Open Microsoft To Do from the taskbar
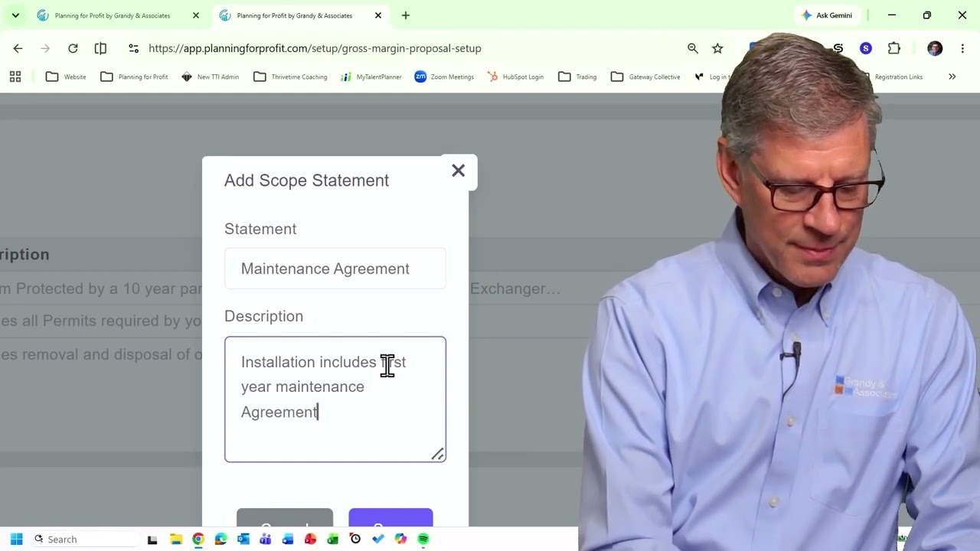 pyautogui.click(x=378, y=540)
